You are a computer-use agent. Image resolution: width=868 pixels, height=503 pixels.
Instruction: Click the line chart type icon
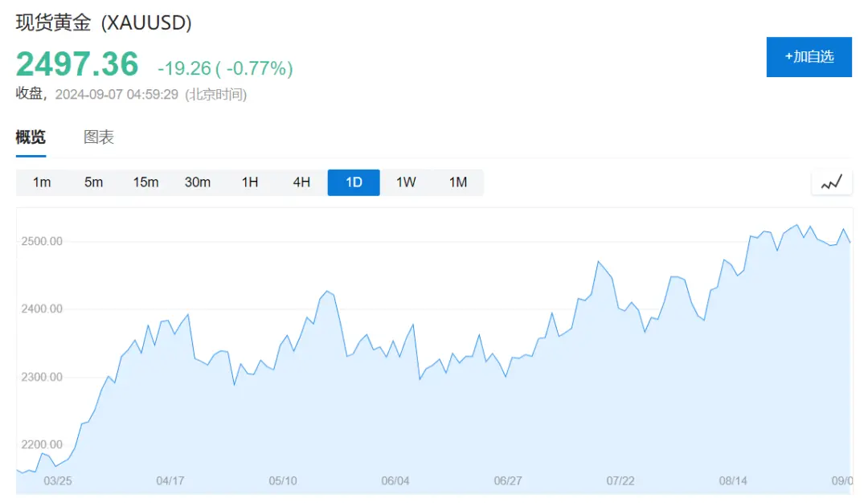click(832, 182)
